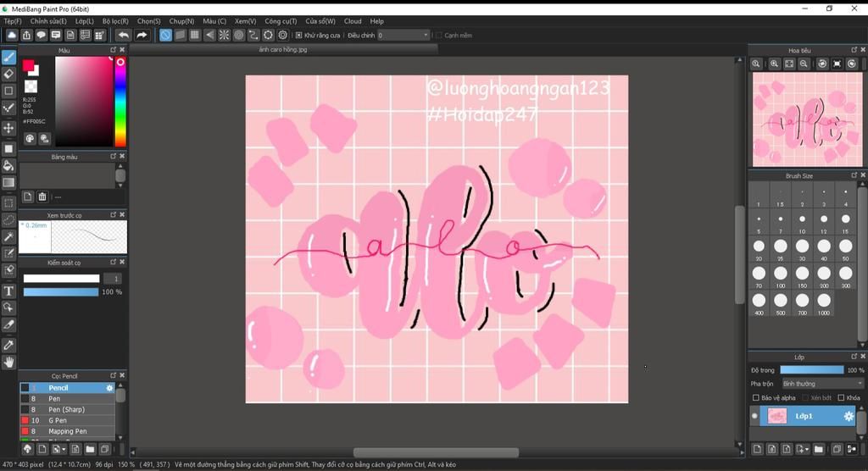Zoom out on the Navigator panel
The image size is (868, 471).
(x=804, y=64)
